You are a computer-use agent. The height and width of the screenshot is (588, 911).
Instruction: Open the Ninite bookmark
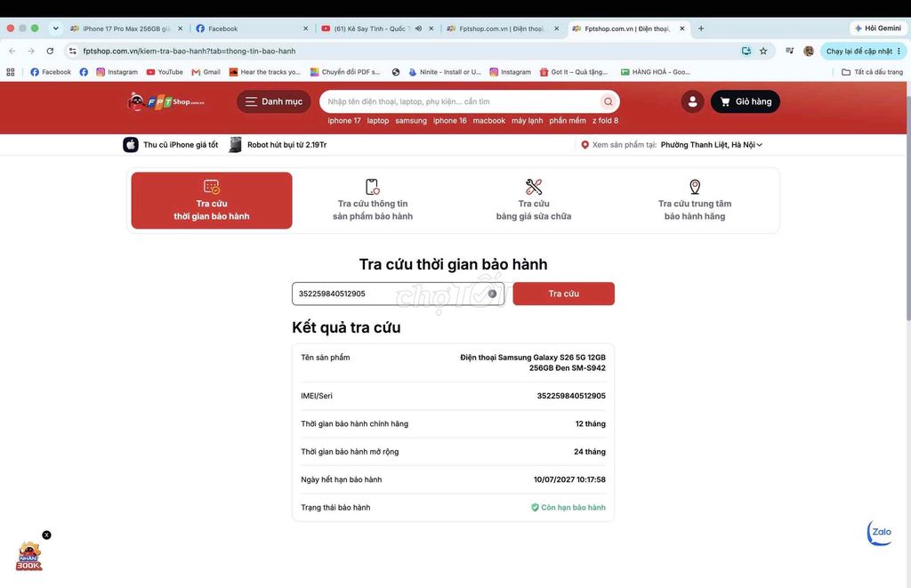[445, 72]
